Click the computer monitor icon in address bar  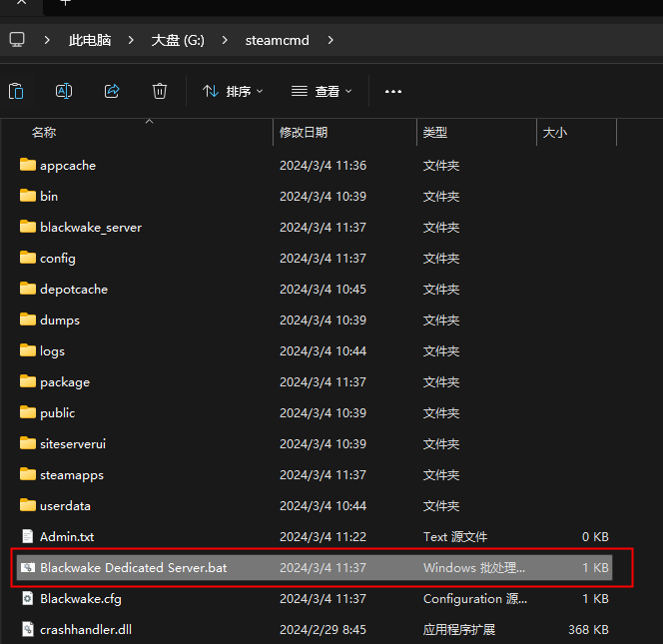(x=17, y=40)
